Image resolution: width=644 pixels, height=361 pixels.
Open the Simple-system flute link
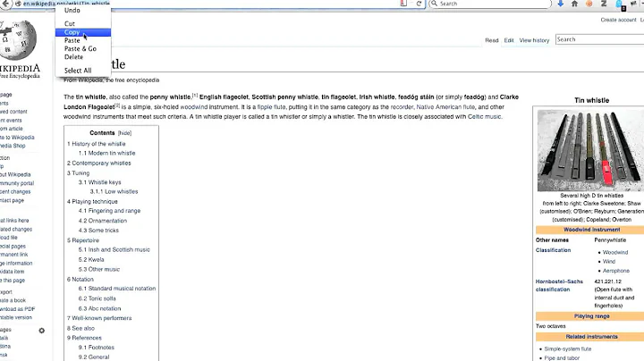tap(568, 349)
